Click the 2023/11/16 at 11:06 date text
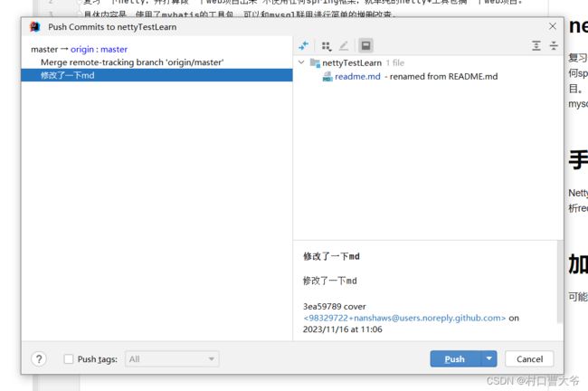This screenshot has height=391, width=588. click(342, 329)
